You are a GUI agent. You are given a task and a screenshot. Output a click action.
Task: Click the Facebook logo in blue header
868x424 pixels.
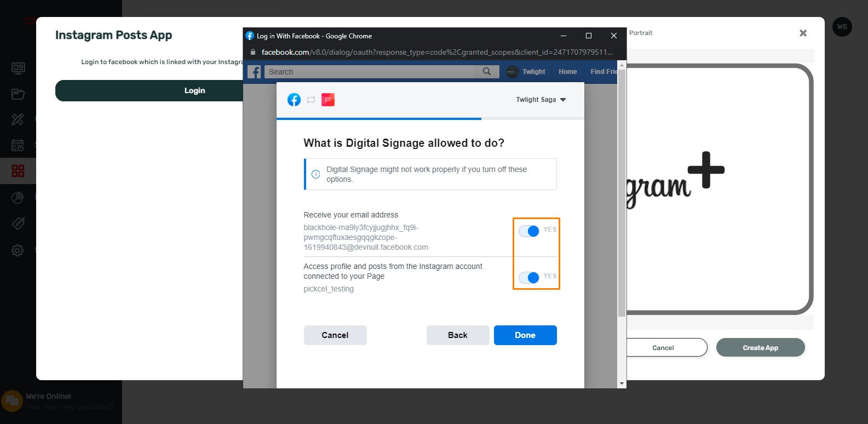coord(254,72)
